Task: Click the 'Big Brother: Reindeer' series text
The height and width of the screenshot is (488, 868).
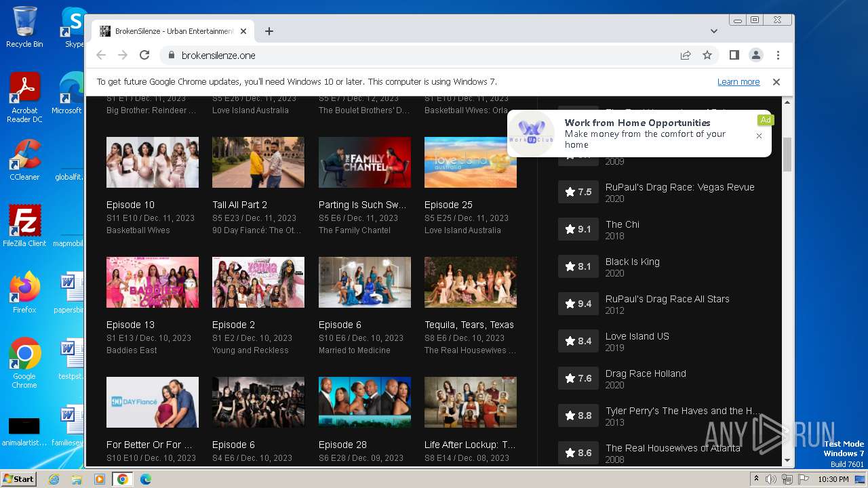Action: [151, 110]
